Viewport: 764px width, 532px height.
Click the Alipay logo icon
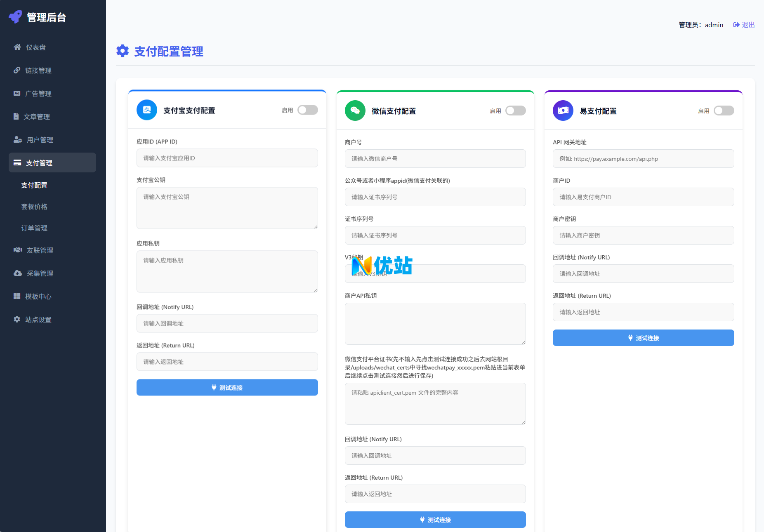(147, 110)
